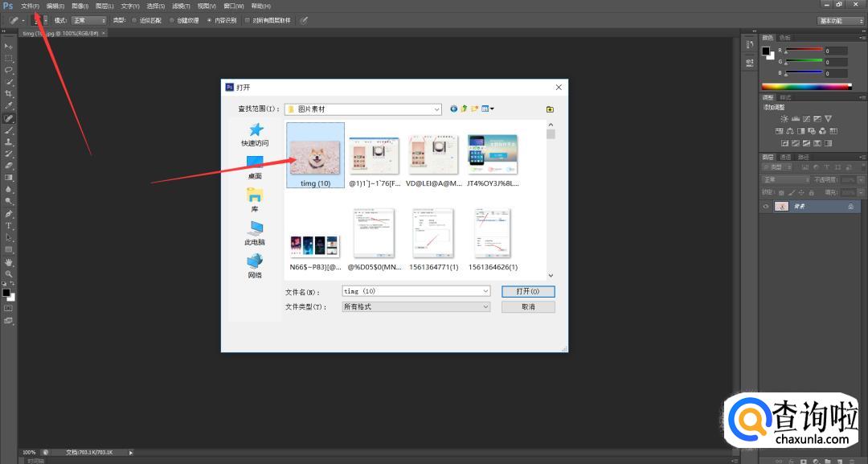Select the Content-Aware (内容识别) radio option
The height and width of the screenshot is (464, 868).
coord(210,20)
